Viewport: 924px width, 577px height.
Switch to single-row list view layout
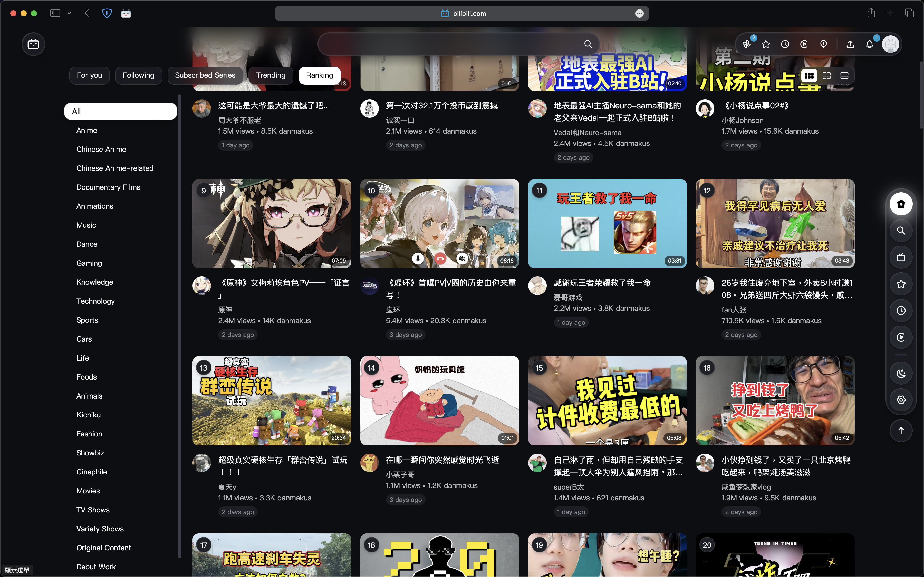pyautogui.click(x=844, y=75)
